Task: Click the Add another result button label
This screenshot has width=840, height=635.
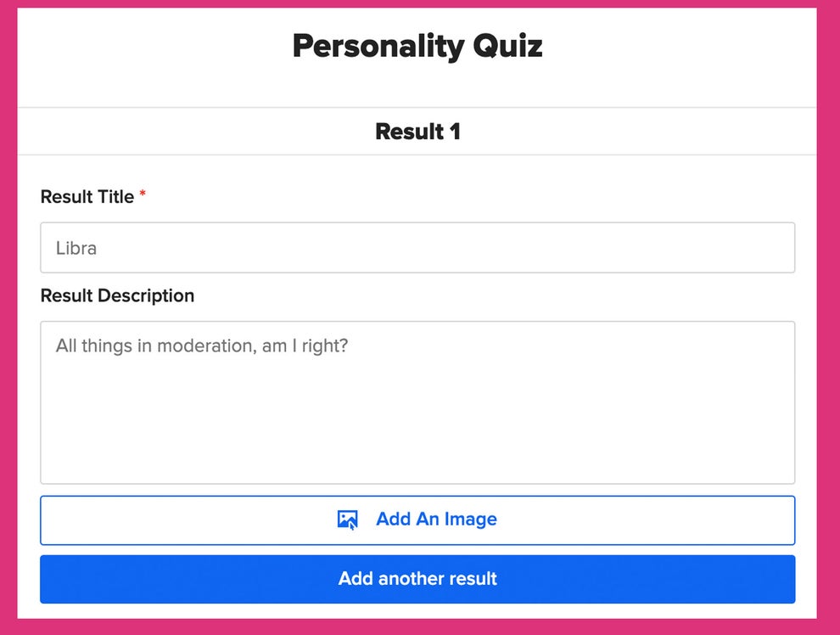Action: 417,579
